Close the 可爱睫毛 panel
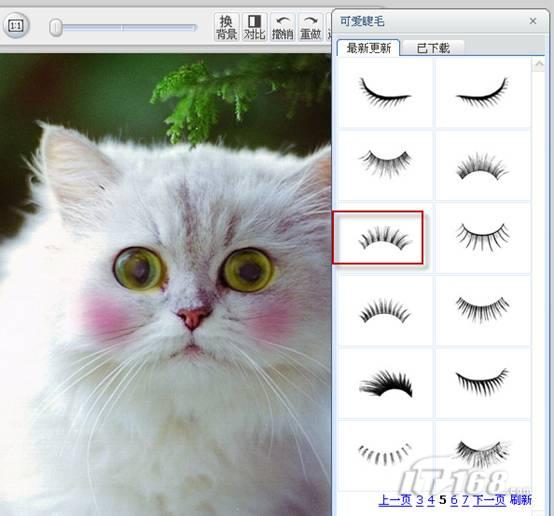This screenshot has height=516, width=554. click(533, 21)
